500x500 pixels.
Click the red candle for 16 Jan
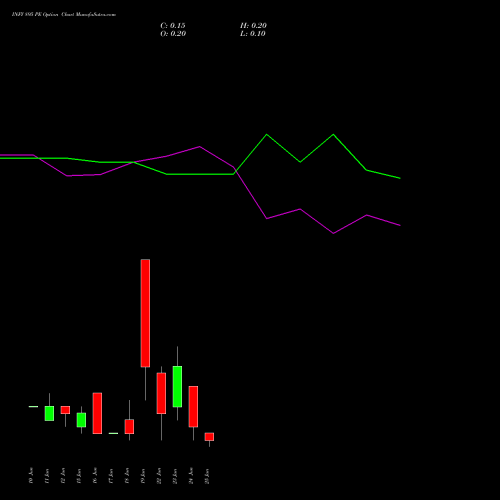pyautogui.click(x=97, y=413)
